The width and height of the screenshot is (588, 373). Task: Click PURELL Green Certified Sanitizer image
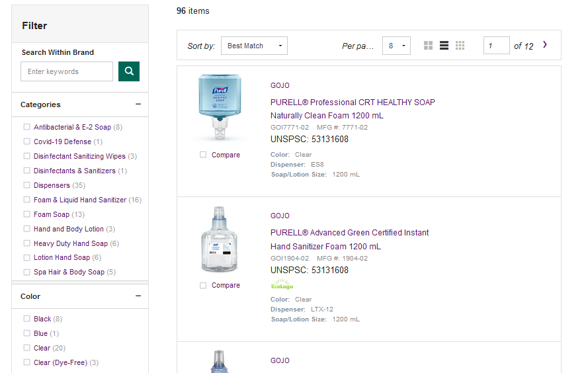click(220, 239)
